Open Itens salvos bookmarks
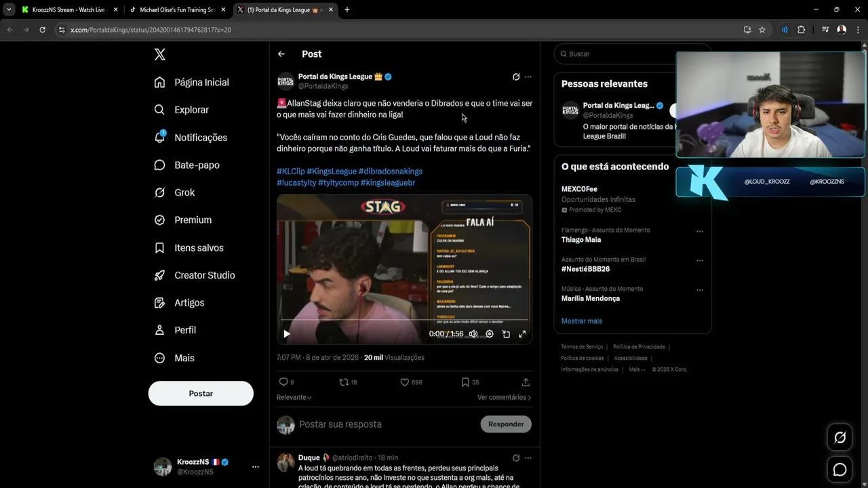The width and height of the screenshot is (868, 488). (x=189, y=247)
